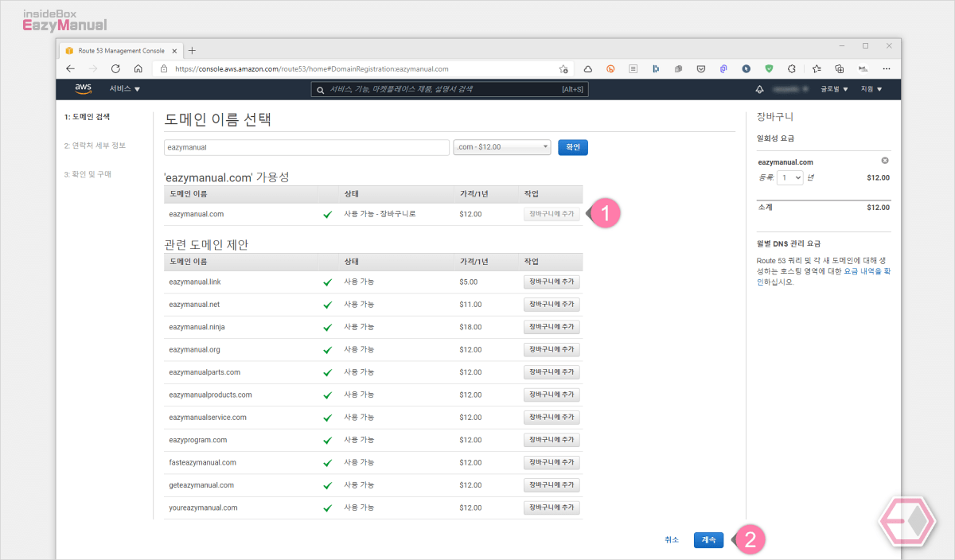Click the cloud extension icon in toolbar
This screenshot has height=560, width=955.
pos(587,69)
